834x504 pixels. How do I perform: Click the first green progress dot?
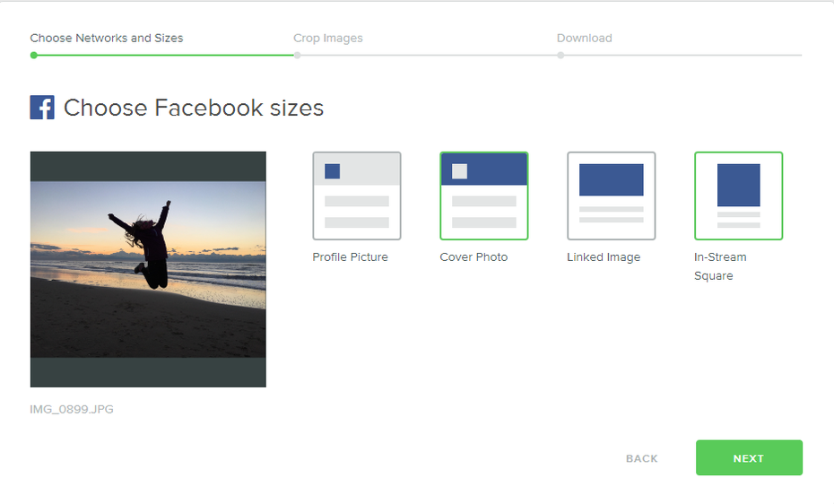coord(34,56)
